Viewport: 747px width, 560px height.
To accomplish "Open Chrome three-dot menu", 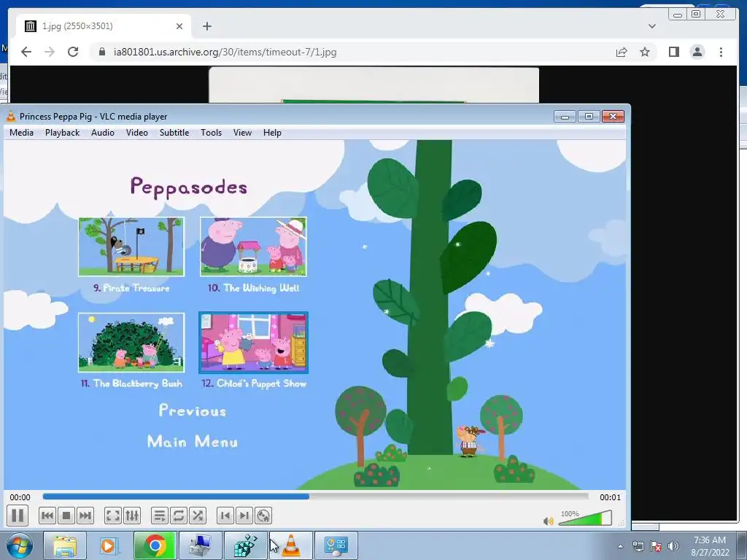I will tap(721, 52).
